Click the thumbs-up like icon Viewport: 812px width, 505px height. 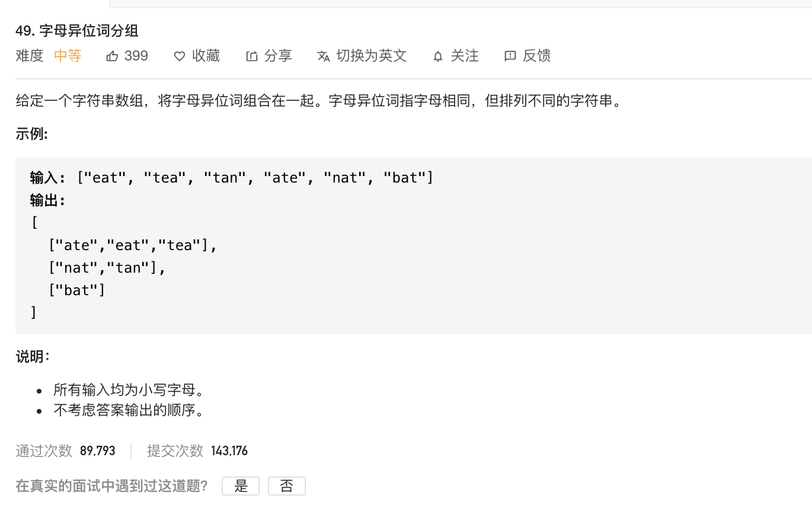click(112, 56)
